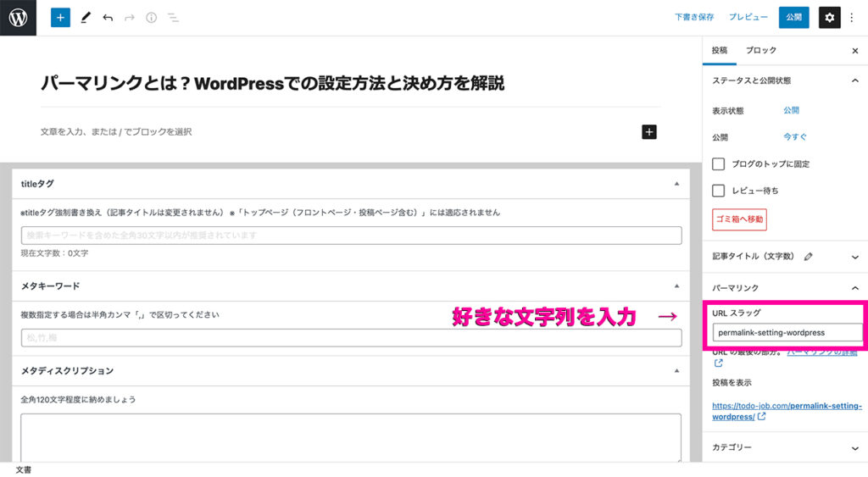This screenshot has width=868, height=477.
Task: Change visibility via 公開 link
Action: [791, 110]
